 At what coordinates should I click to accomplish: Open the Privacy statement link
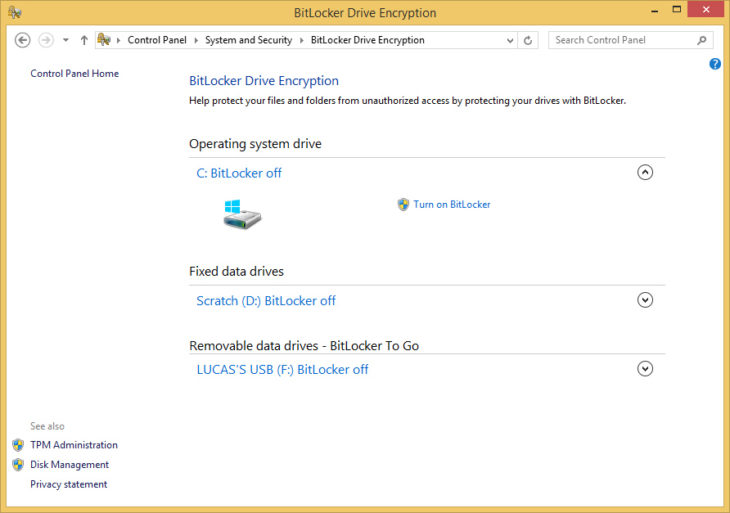[69, 484]
